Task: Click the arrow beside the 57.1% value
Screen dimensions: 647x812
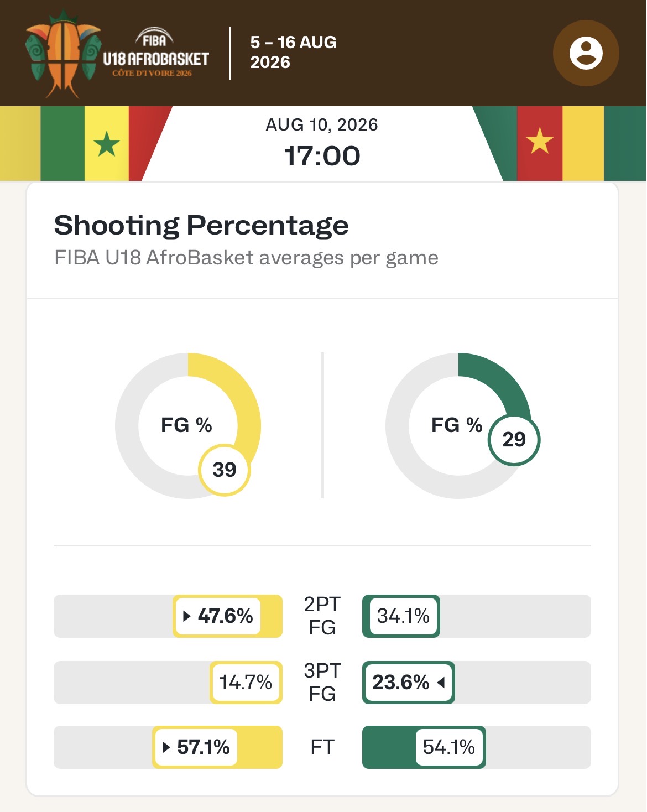Action: point(166,747)
